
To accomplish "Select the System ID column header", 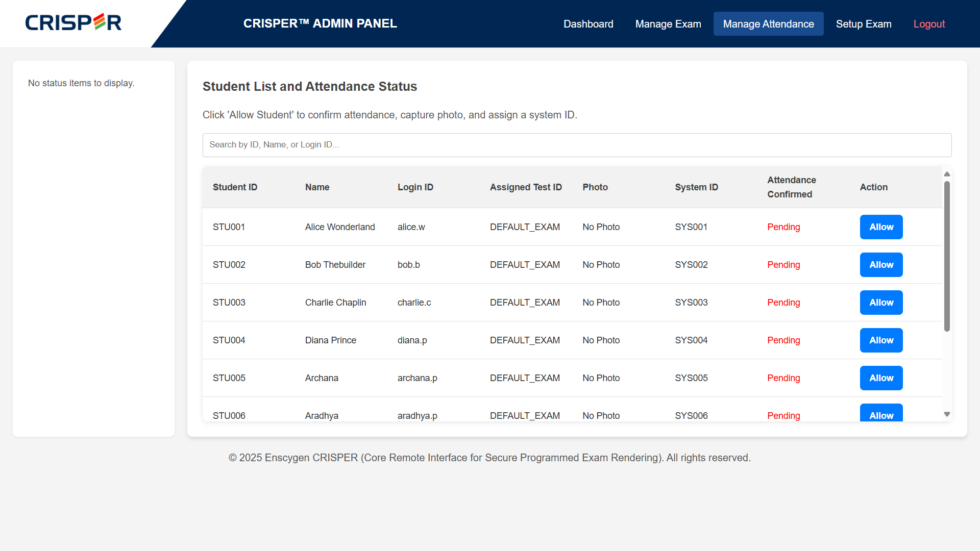I will [696, 187].
